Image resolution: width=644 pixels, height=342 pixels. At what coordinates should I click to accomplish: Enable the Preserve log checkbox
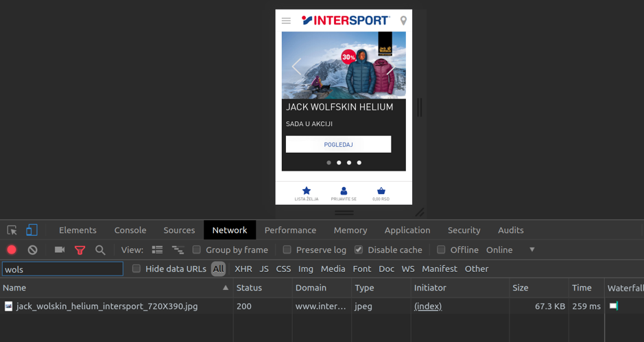pos(287,250)
